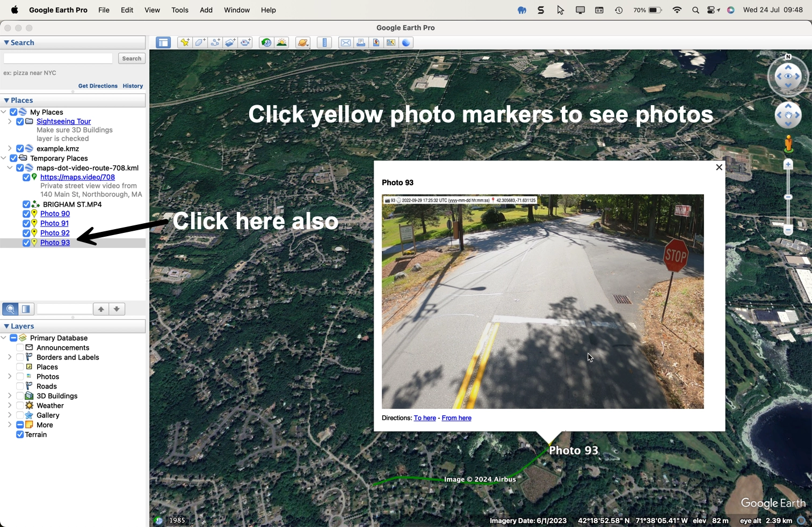The height and width of the screenshot is (527, 812).
Task: Open the Add menu
Action: click(206, 10)
